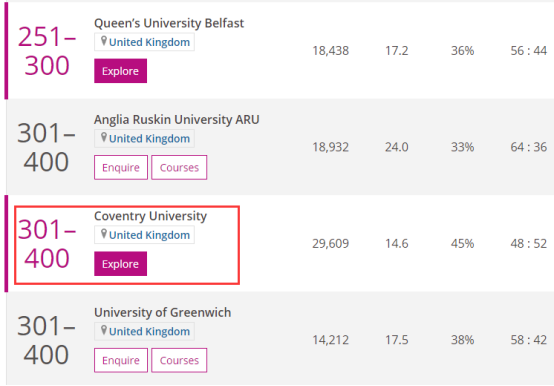Viewport: 554px width, 386px height.
Task: Open the Queen's University Belfast title link
Action: (x=169, y=23)
